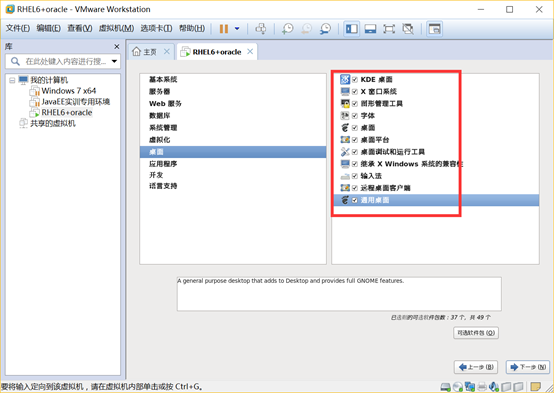This screenshot has width=554, height=393.
Task: Toggle the 桌面调试和运行工具 checkbox
Action: click(x=355, y=152)
